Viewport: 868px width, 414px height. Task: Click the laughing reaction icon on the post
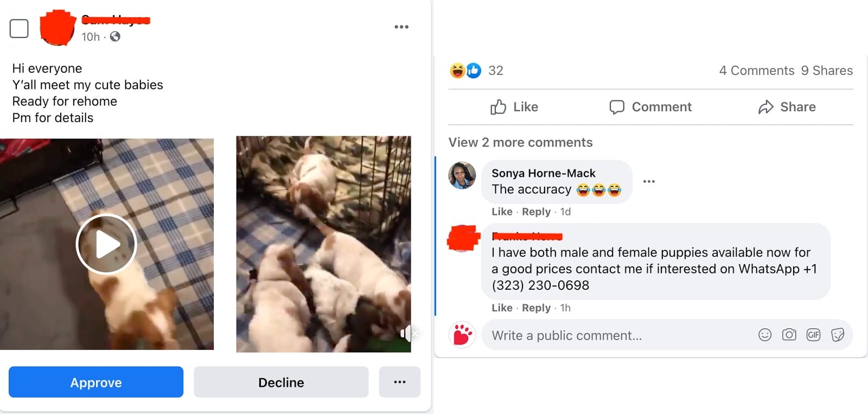click(x=457, y=70)
